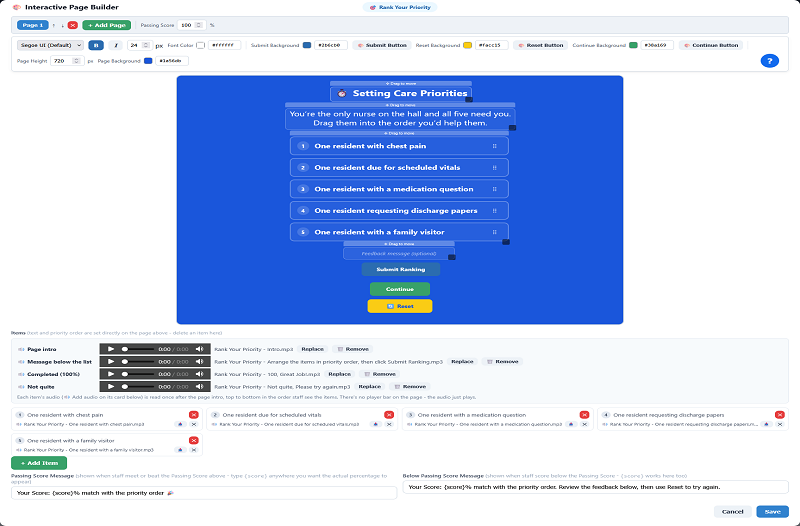Open the Reset Background color swatch
The image size is (800, 526).
point(467,45)
